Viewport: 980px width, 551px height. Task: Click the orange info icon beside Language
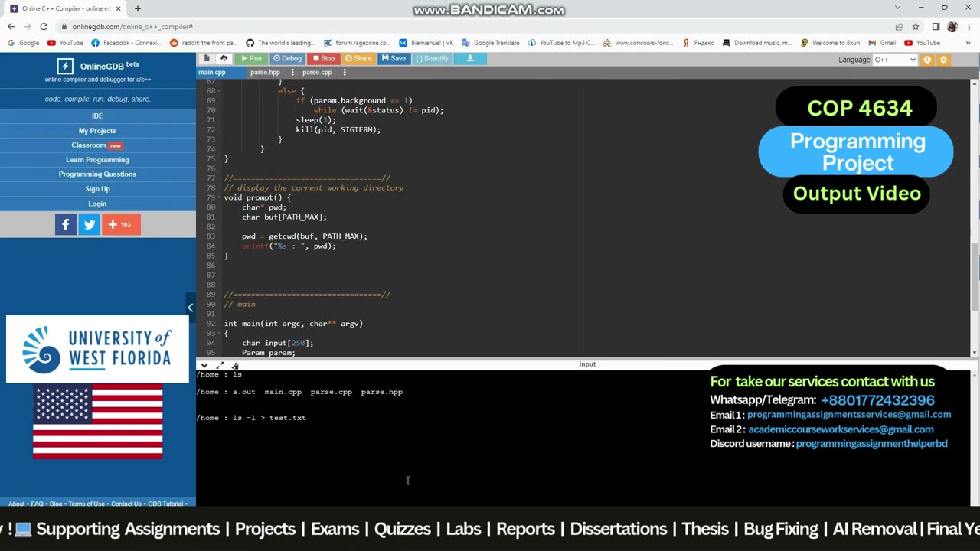927,60
